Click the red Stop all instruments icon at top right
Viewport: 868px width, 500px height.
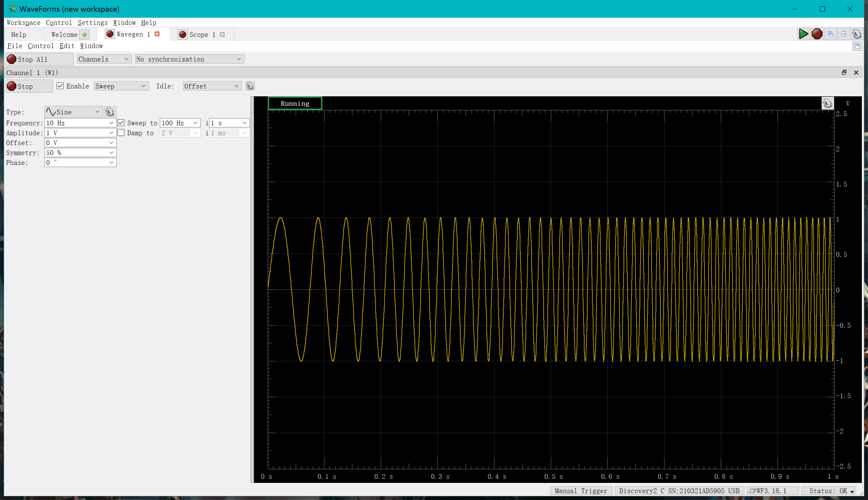click(817, 34)
